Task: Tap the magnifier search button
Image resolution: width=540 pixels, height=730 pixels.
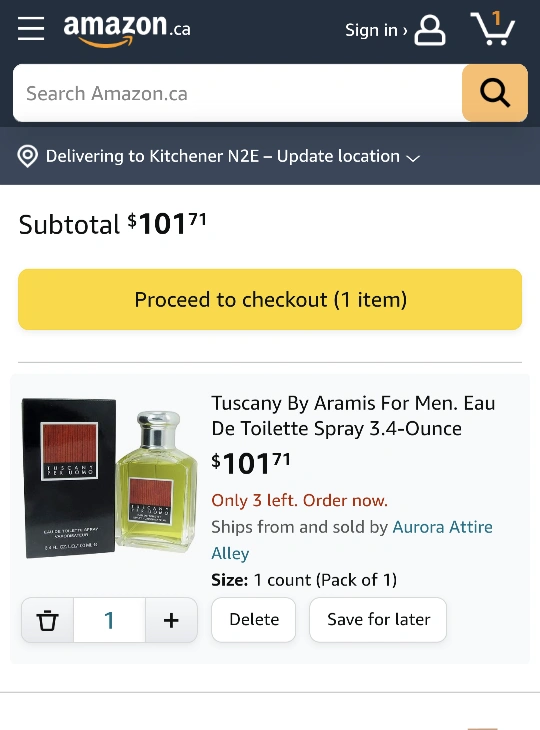Action: point(495,93)
